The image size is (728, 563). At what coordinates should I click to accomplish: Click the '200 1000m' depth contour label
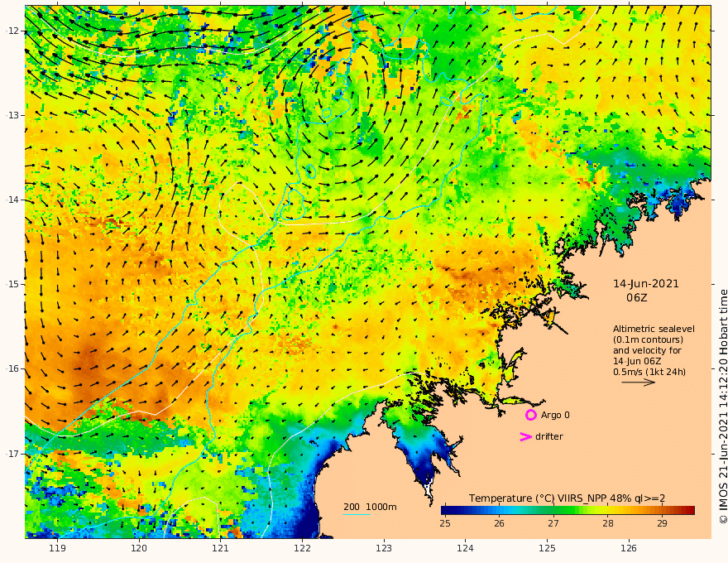click(x=370, y=507)
